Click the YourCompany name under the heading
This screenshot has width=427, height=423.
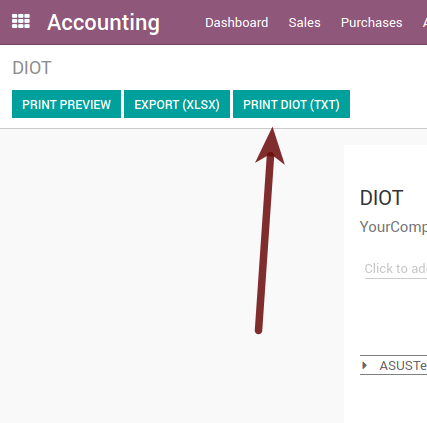pos(393,227)
